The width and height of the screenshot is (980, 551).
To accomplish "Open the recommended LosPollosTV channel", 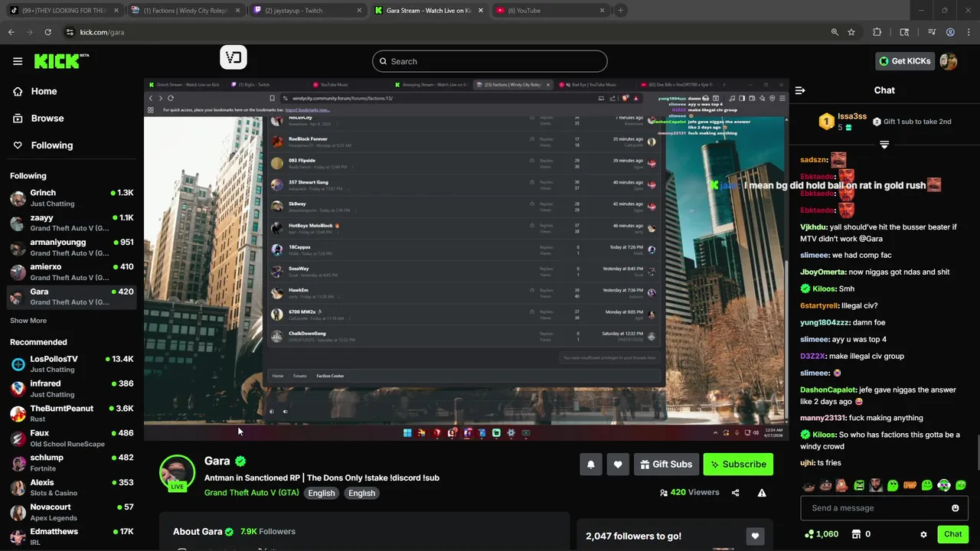I will tap(71, 364).
